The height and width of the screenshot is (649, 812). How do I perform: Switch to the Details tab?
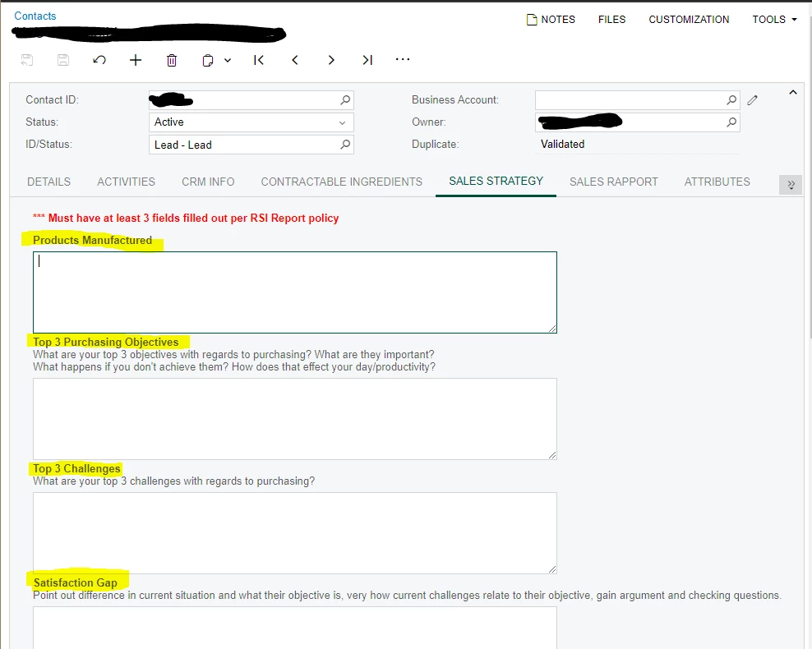[x=48, y=182]
